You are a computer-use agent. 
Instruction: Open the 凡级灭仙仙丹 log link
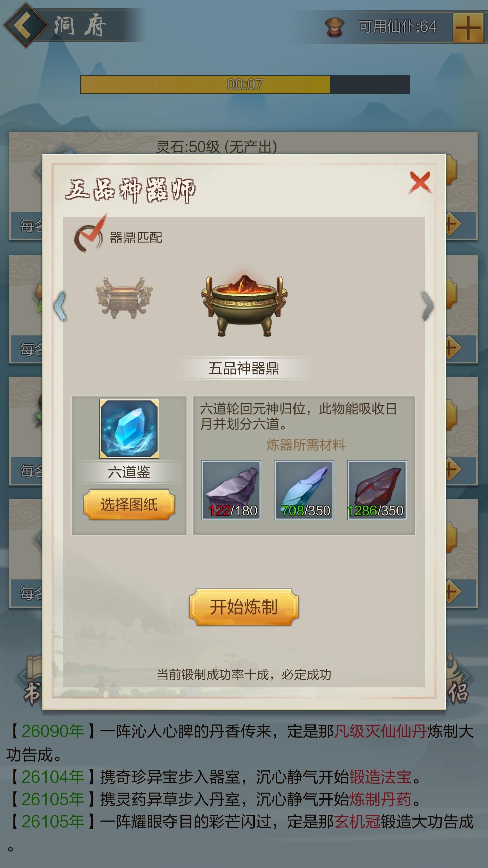coord(381,732)
